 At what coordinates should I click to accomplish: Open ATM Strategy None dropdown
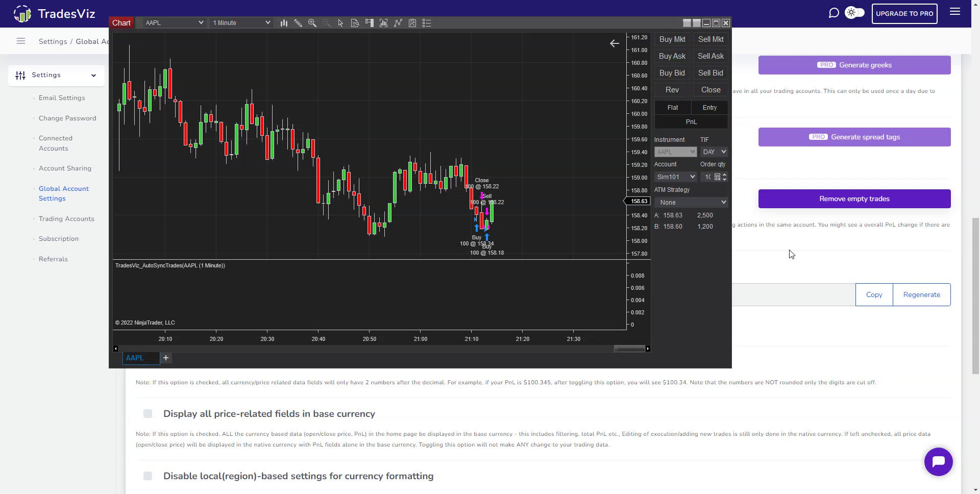tap(691, 202)
